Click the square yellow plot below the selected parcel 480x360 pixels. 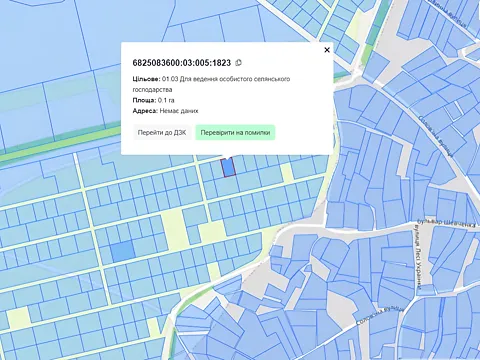(212, 233)
